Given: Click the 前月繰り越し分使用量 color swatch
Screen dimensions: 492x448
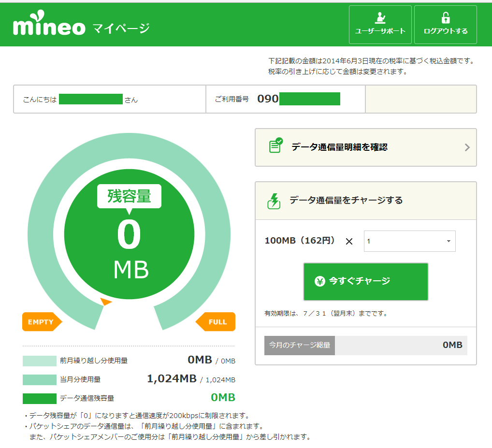Looking at the screenshot, I should coord(40,361).
